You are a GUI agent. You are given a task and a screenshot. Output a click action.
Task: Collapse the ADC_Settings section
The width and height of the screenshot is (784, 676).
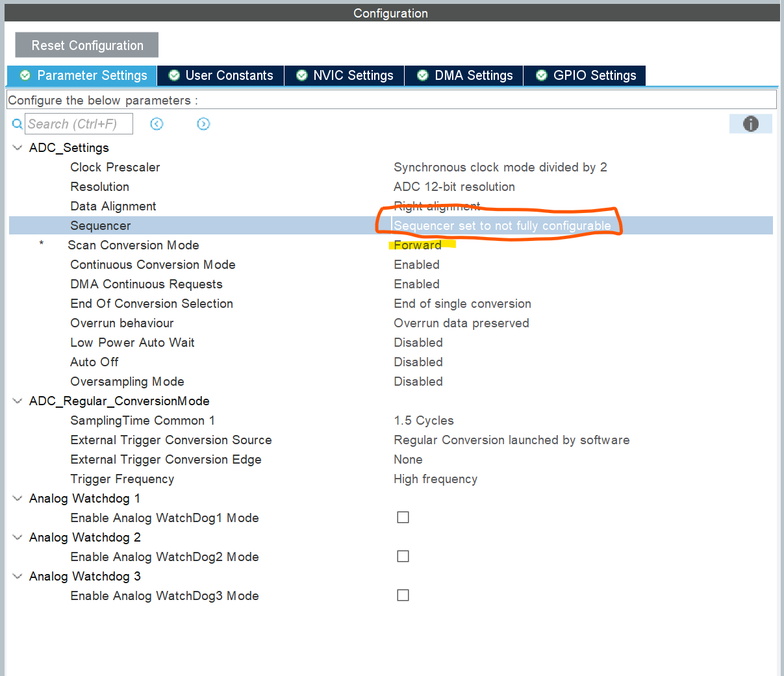17,147
